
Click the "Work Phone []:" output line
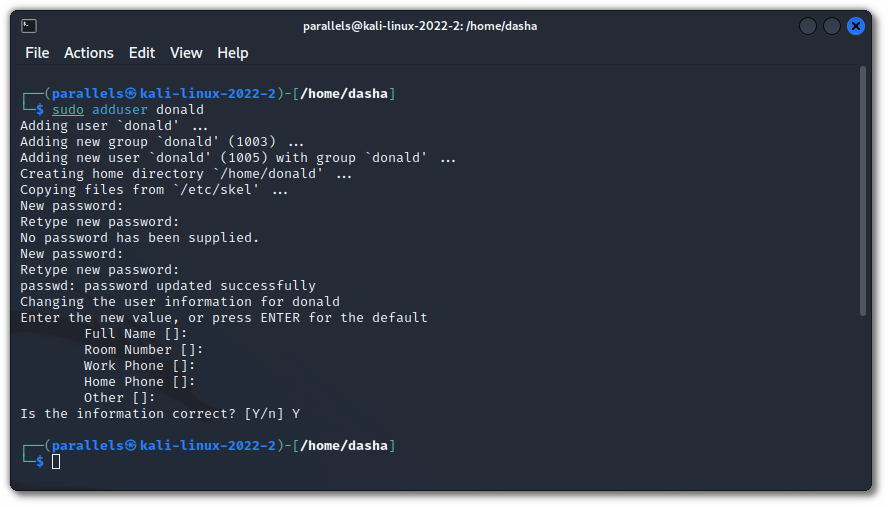pos(140,366)
